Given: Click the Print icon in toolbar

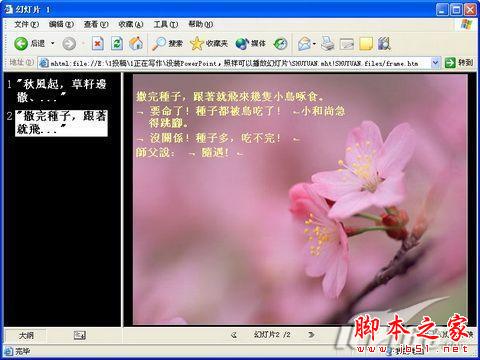Looking at the screenshot, I should (x=327, y=44).
